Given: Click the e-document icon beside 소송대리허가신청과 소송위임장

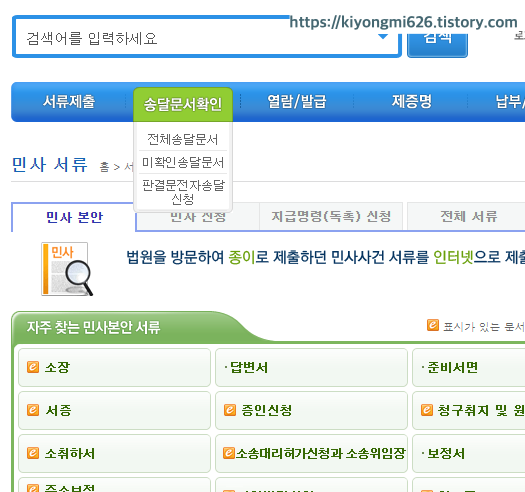Looking at the screenshot, I should click(229, 453).
